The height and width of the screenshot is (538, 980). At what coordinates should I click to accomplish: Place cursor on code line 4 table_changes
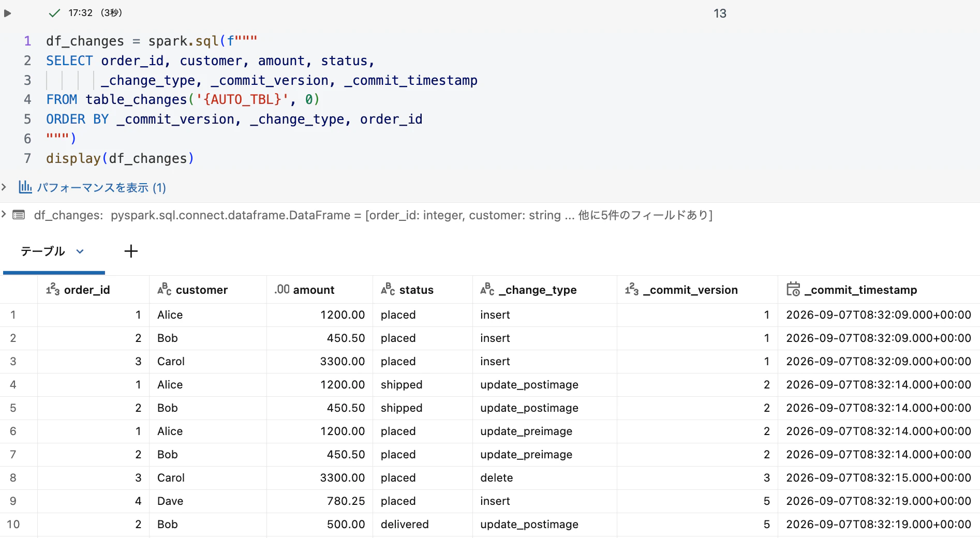pos(136,99)
